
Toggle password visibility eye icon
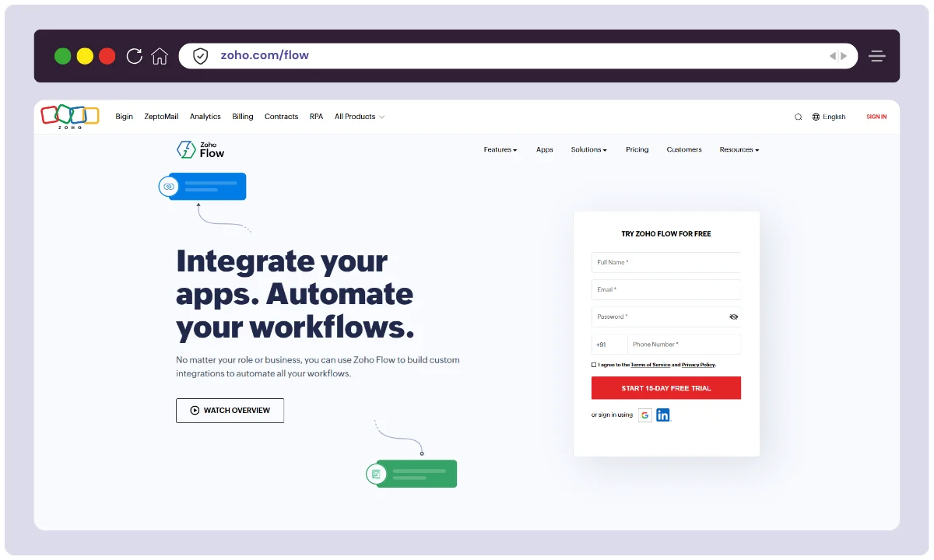[734, 317]
